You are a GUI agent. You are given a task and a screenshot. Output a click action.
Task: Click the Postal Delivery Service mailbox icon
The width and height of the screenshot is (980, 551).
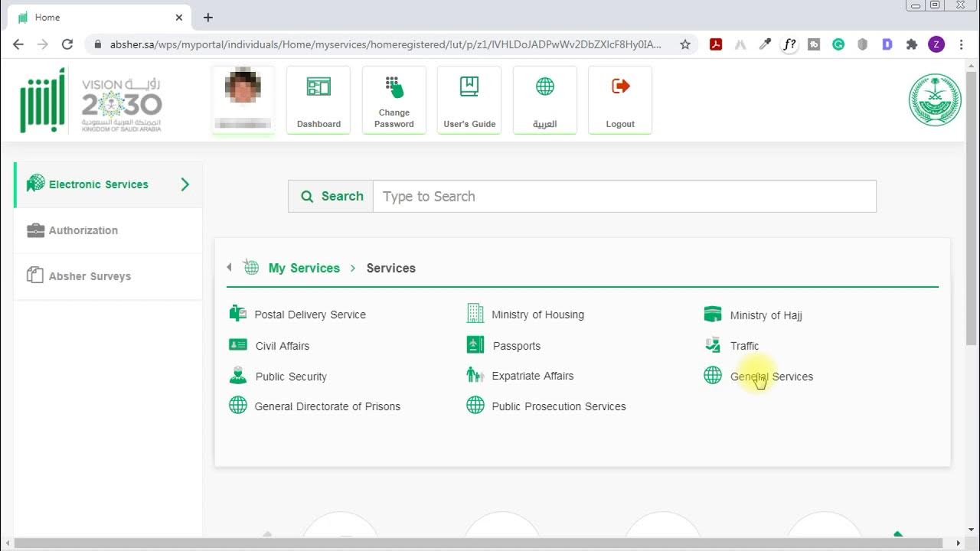click(238, 313)
